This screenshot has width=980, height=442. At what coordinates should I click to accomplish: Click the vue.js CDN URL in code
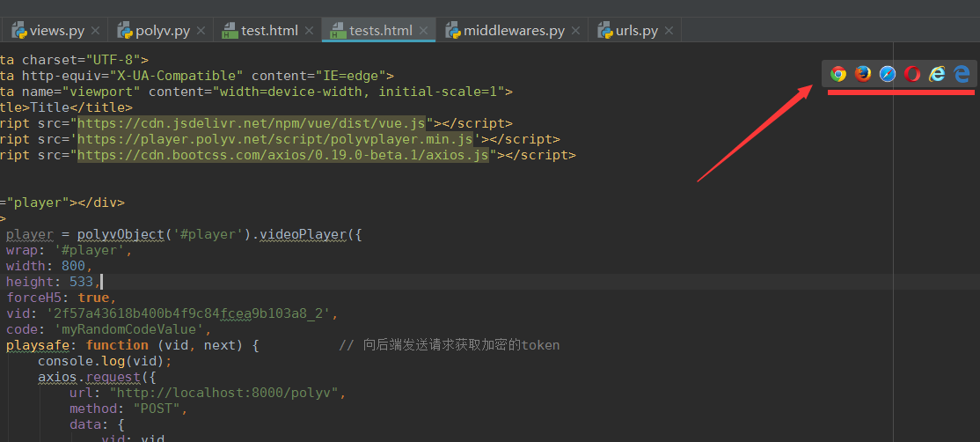(x=252, y=123)
